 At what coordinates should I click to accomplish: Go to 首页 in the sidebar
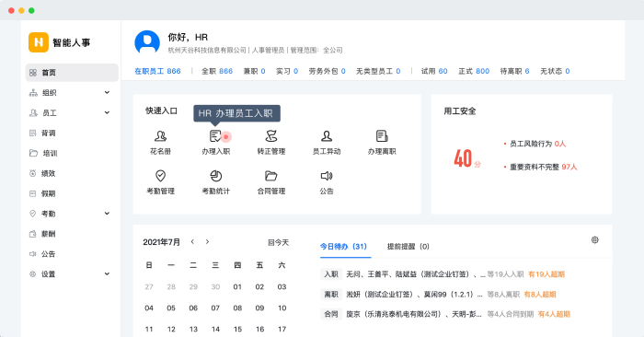click(72, 73)
